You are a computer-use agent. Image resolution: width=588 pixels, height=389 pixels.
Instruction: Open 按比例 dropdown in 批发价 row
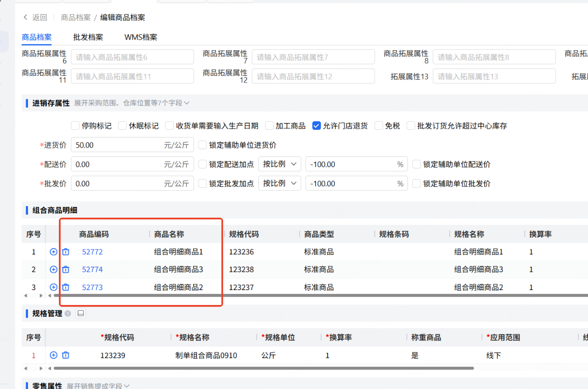click(280, 183)
